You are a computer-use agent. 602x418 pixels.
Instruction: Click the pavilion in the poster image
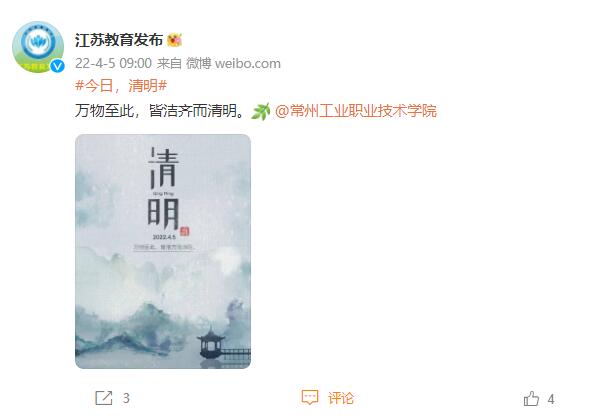[211, 342]
